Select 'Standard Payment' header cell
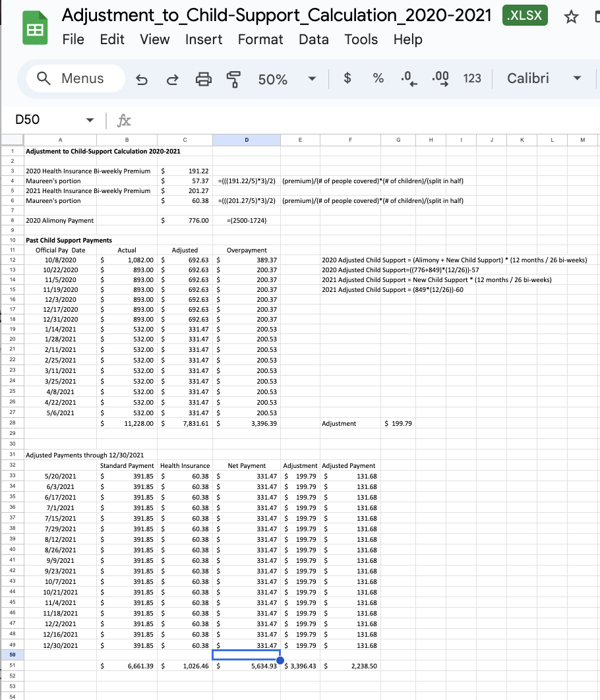Image resolution: width=600 pixels, height=700 pixels. (127, 466)
